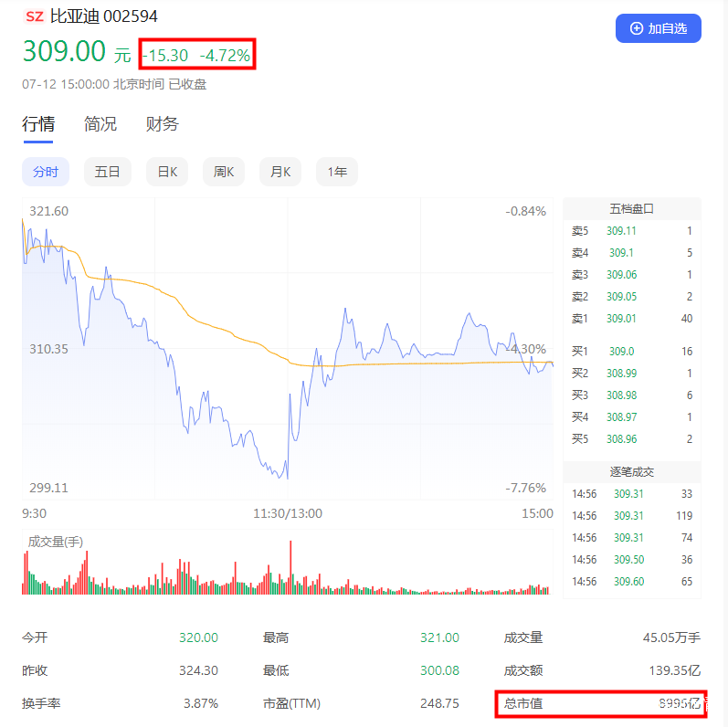Click the 14:56 trade at 309.50
728x727 pixels.
(x=631, y=560)
